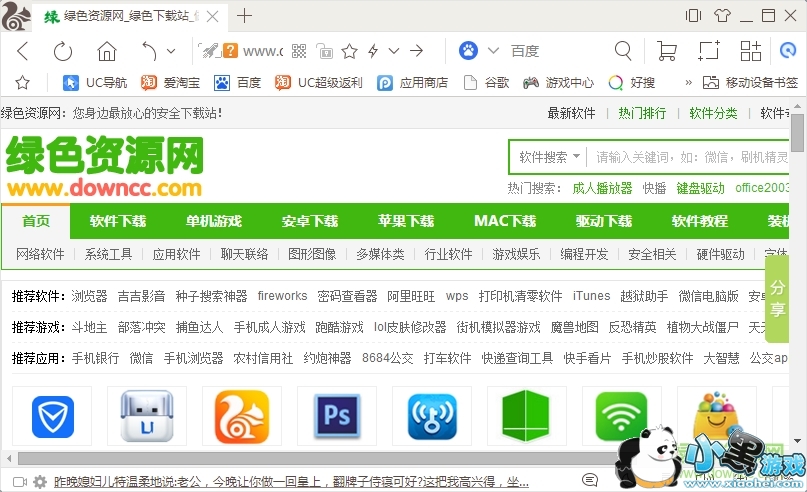The image size is (807, 492).
Task: Click the screenshot capture tool icon
Action: pos(708,51)
